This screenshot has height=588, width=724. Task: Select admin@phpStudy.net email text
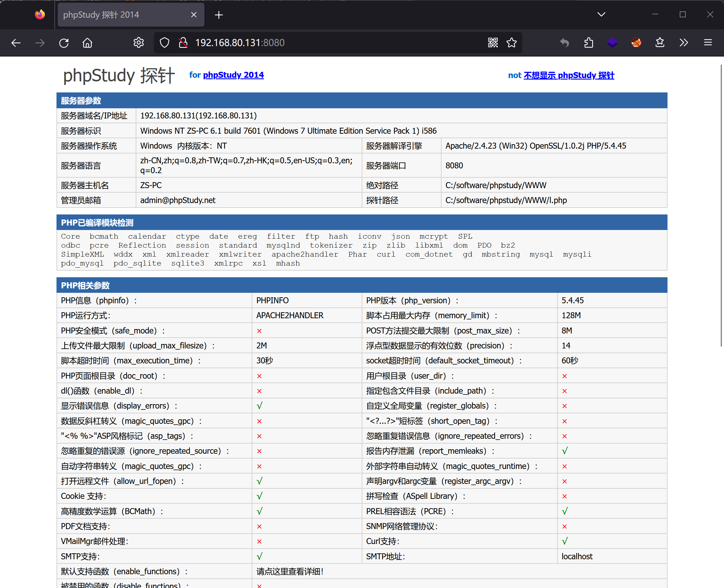click(178, 200)
